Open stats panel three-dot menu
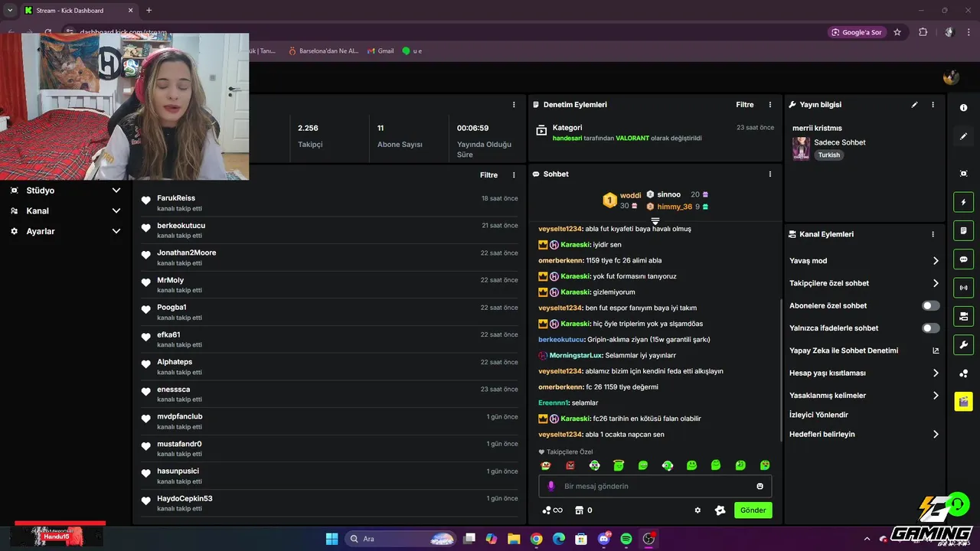This screenshot has height=551, width=980. tap(514, 105)
